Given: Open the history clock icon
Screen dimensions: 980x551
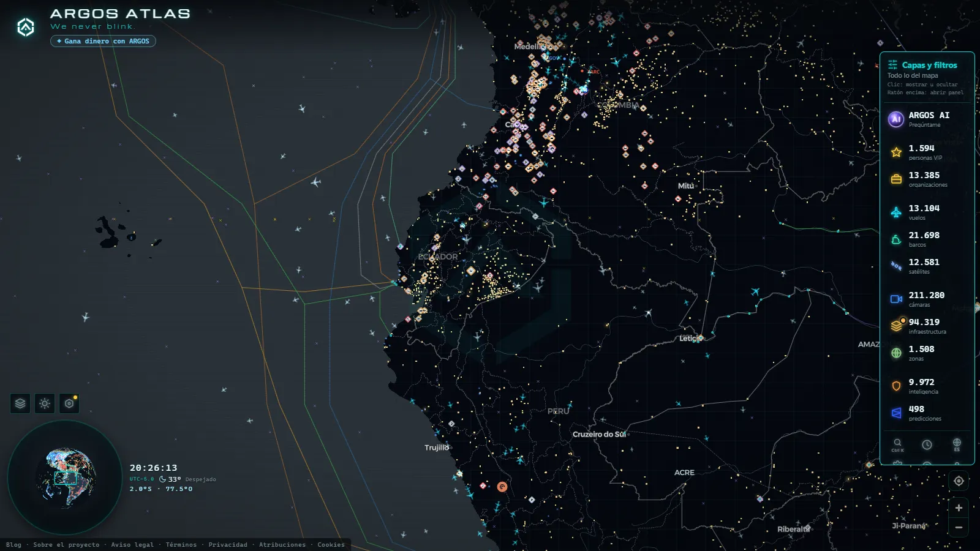Looking at the screenshot, I should tap(927, 444).
